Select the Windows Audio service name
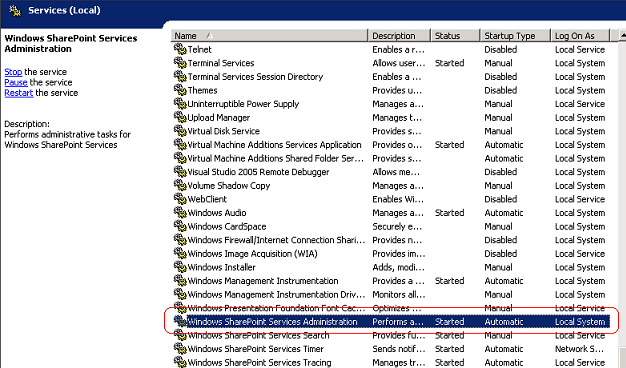This screenshot has width=626, height=368. 217,213
